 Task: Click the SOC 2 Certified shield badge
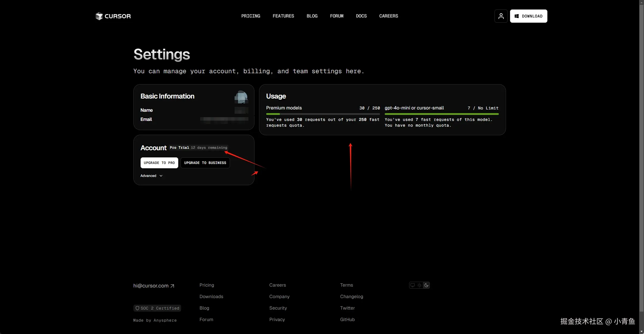157,308
